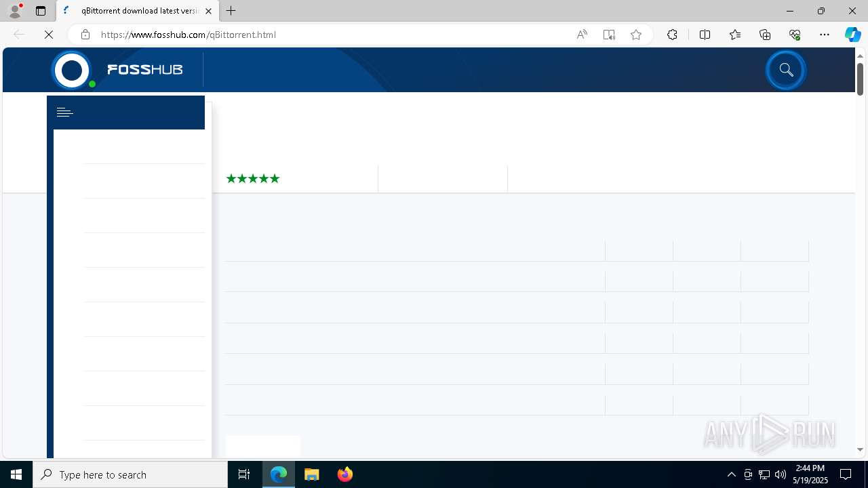Stop loading the page
This screenshot has height=488, width=868.
[x=49, y=35]
